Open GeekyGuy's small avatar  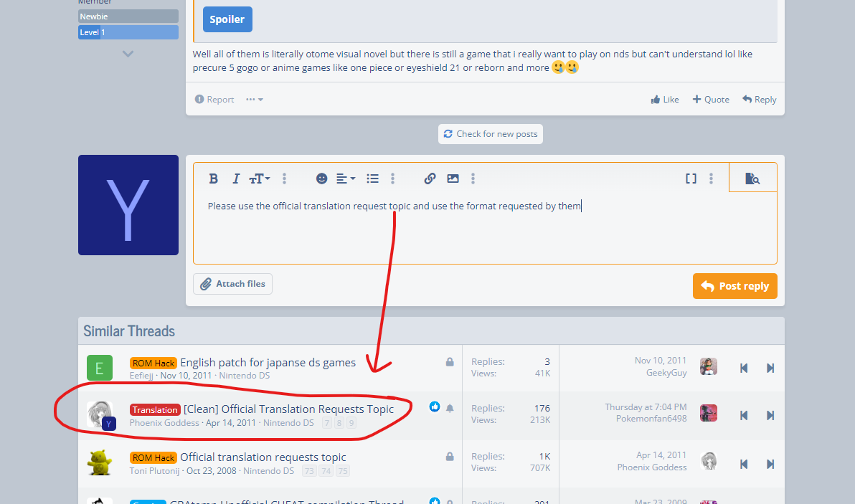pos(709,366)
